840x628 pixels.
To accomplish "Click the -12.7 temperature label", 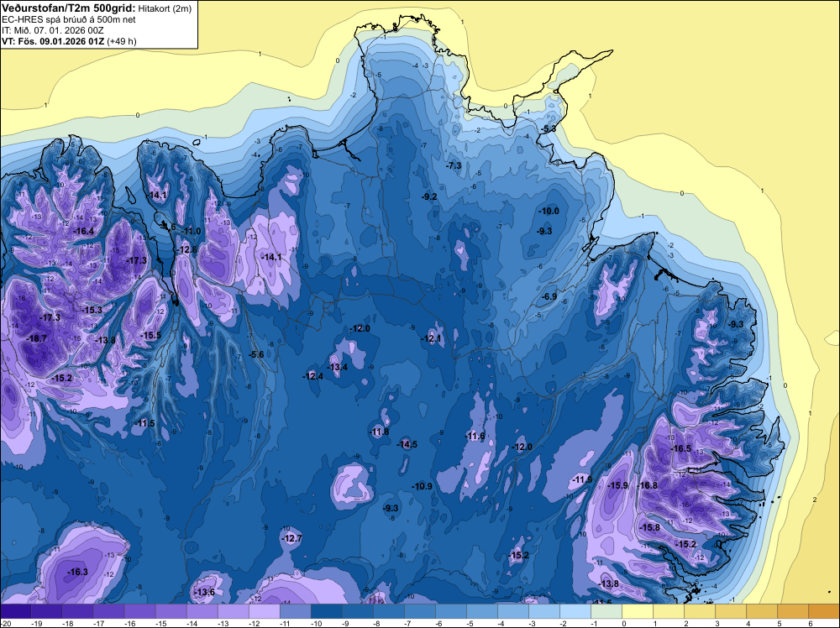I will tap(292, 538).
